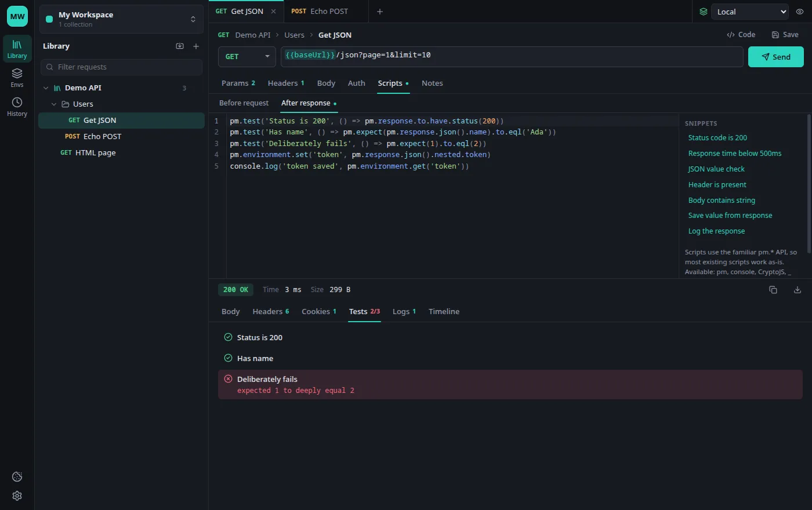Click the request URL input field
The image size is (812, 510).
pyautogui.click(x=512, y=57)
